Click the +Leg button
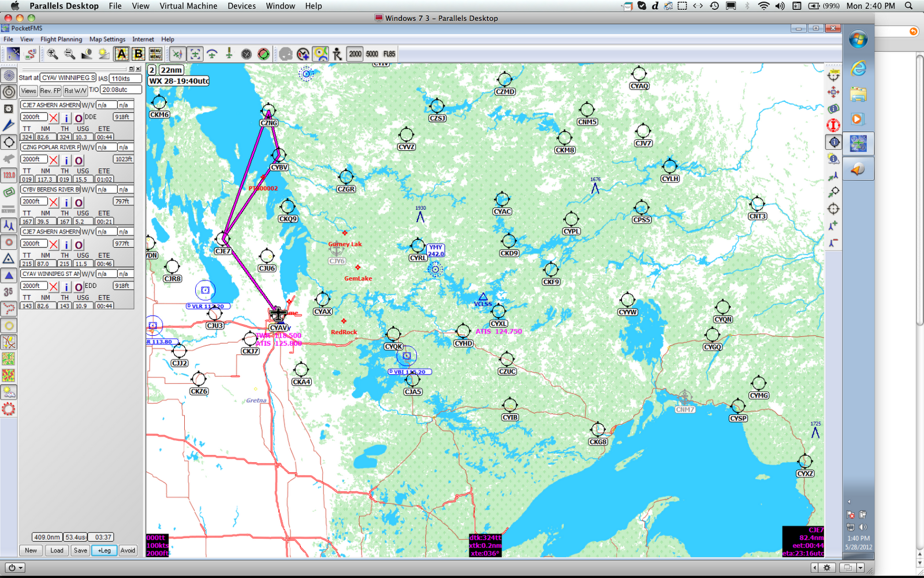 tap(105, 550)
